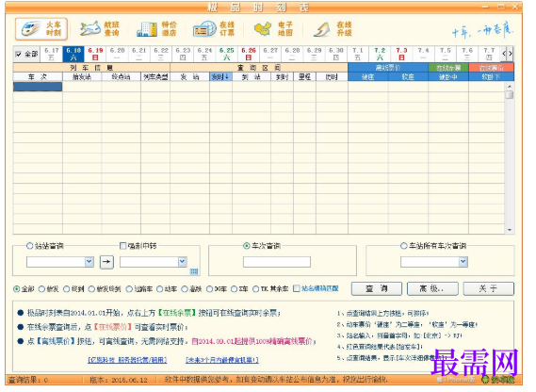The image size is (536, 392).
Task: Open the flight query (航班查询) module
Action: tap(100, 29)
